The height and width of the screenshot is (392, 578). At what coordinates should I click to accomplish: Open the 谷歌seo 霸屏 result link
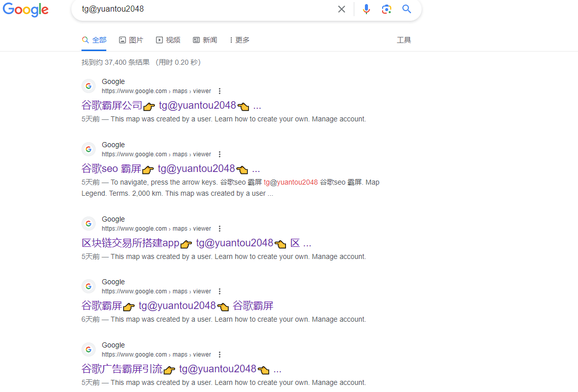171,169
